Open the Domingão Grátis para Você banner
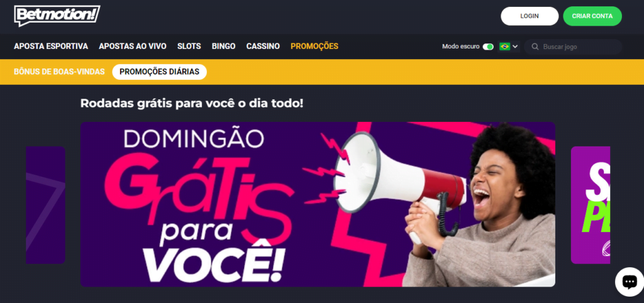The width and height of the screenshot is (644, 303). click(318, 204)
